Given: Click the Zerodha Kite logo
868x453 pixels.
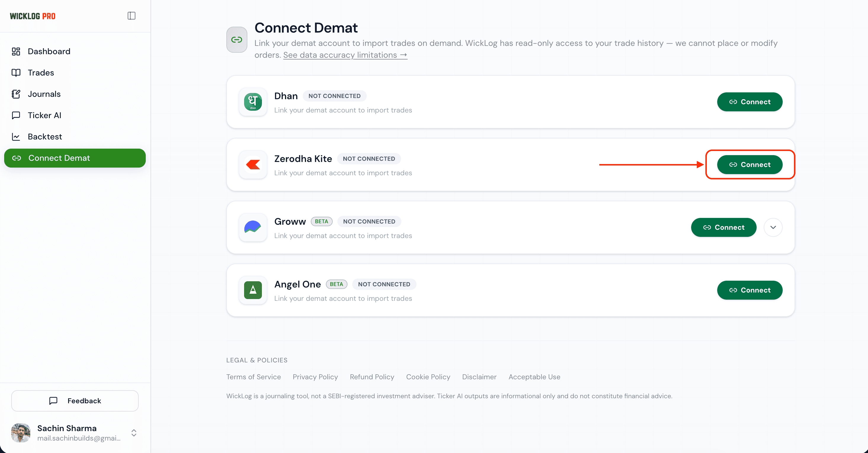Looking at the screenshot, I should tap(253, 165).
